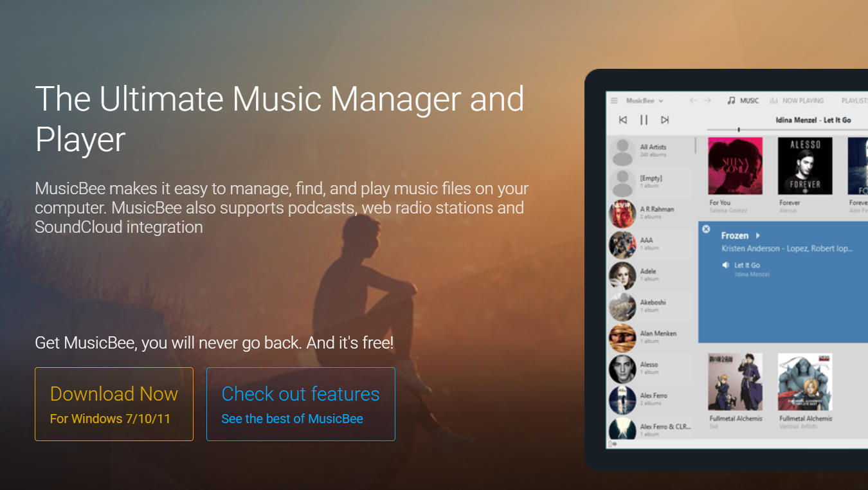The width and height of the screenshot is (868, 490).
Task: Skip to the next track
Action: pyautogui.click(x=665, y=120)
